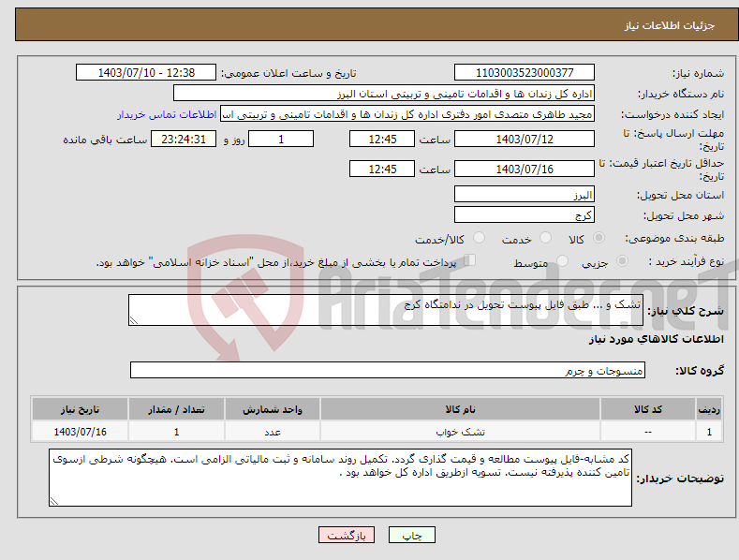Viewport: 739px width, 560px height.
Task: Click the بازگشت (back) button
Action: 347,535
